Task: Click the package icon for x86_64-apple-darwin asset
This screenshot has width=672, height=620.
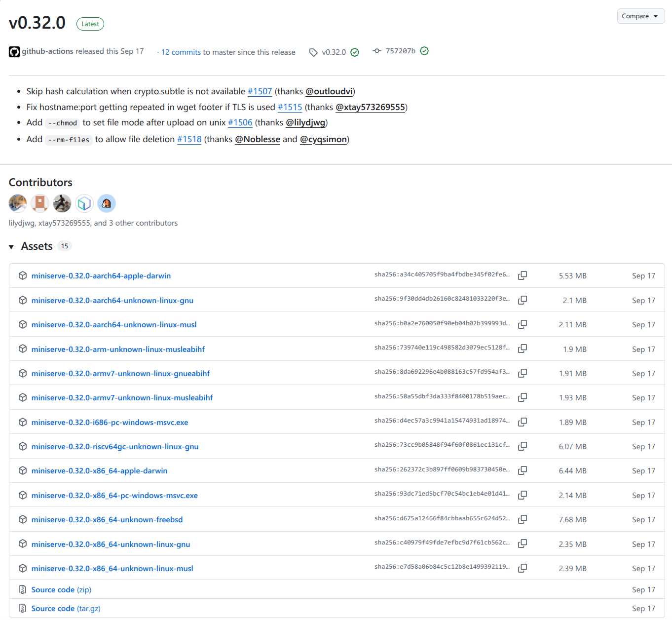Action: click(x=23, y=470)
